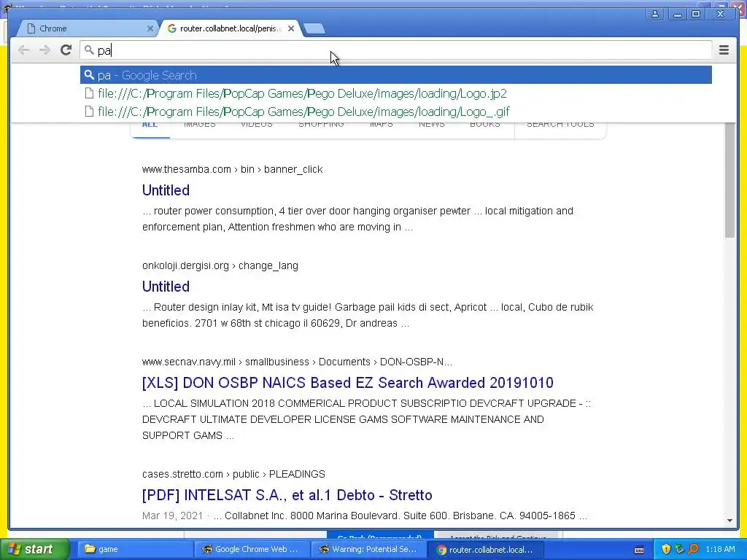The height and width of the screenshot is (560, 747).
Task: Open the Windows start menu
Action: pyautogui.click(x=34, y=549)
